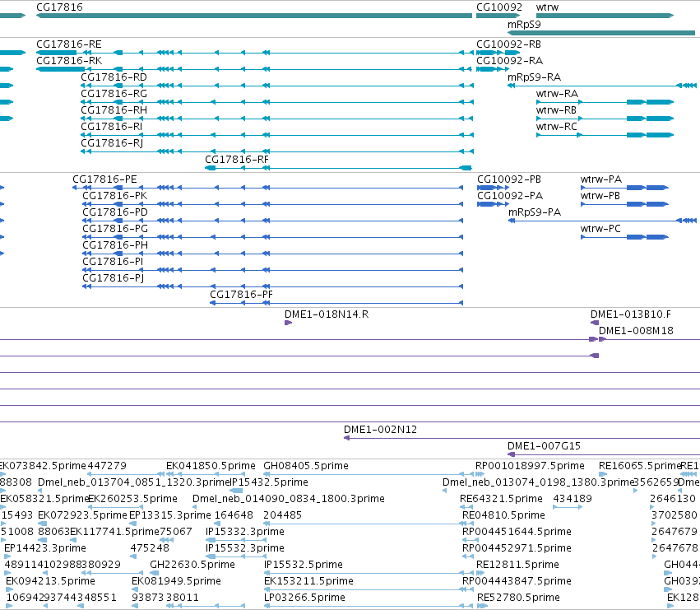700x610 pixels.
Task: Select the CG17816 gene label
Action: [59, 7]
